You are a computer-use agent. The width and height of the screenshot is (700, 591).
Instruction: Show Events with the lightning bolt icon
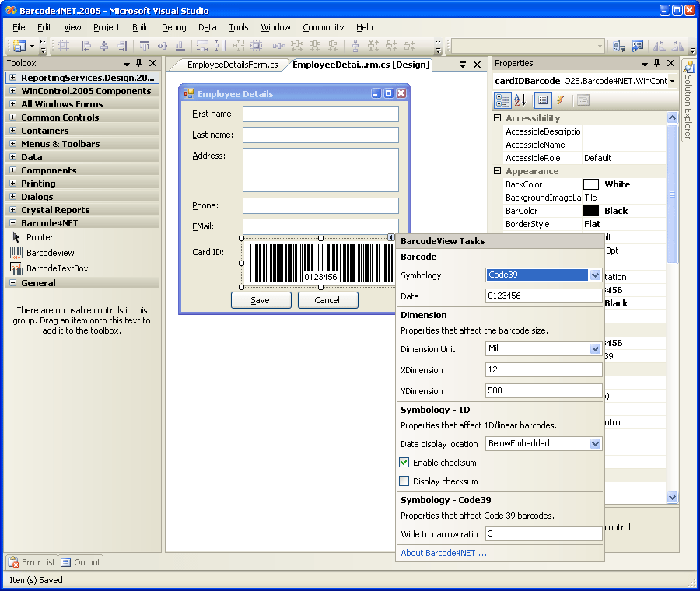tap(560, 100)
